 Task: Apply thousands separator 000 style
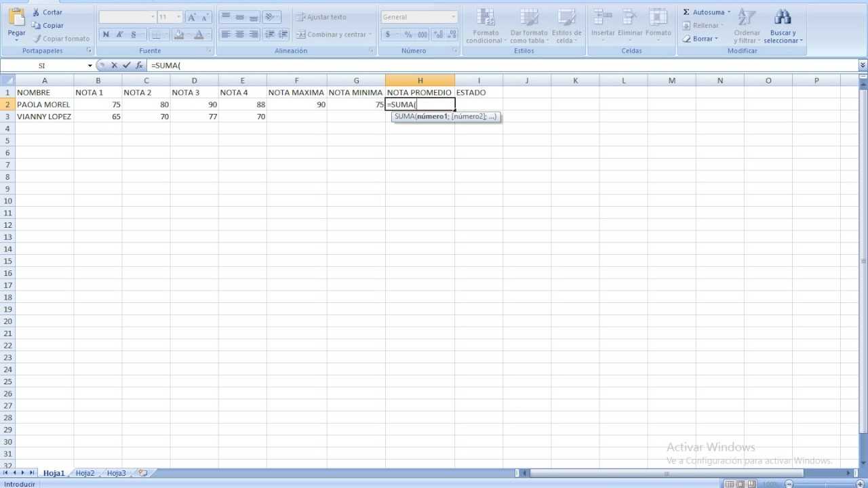tap(422, 35)
